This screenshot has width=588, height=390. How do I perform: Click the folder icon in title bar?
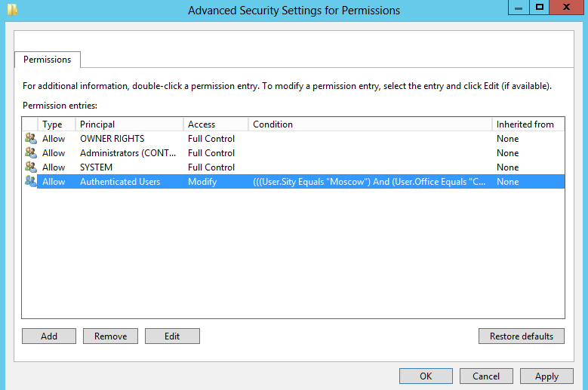click(x=12, y=9)
